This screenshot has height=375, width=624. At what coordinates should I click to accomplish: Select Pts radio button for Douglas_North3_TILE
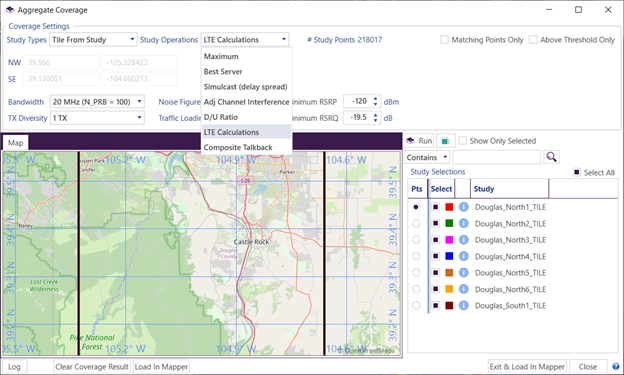[x=416, y=240]
